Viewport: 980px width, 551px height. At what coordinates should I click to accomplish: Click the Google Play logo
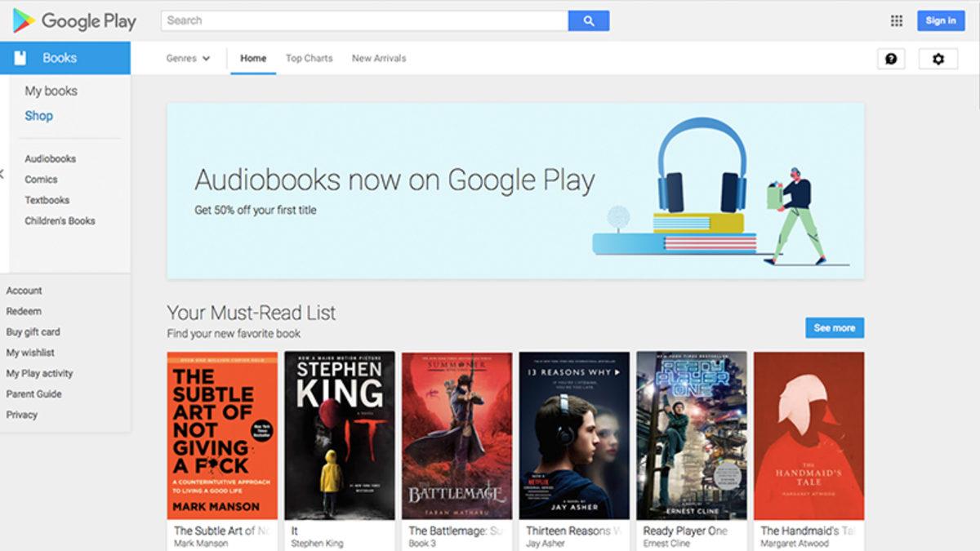[x=74, y=20]
